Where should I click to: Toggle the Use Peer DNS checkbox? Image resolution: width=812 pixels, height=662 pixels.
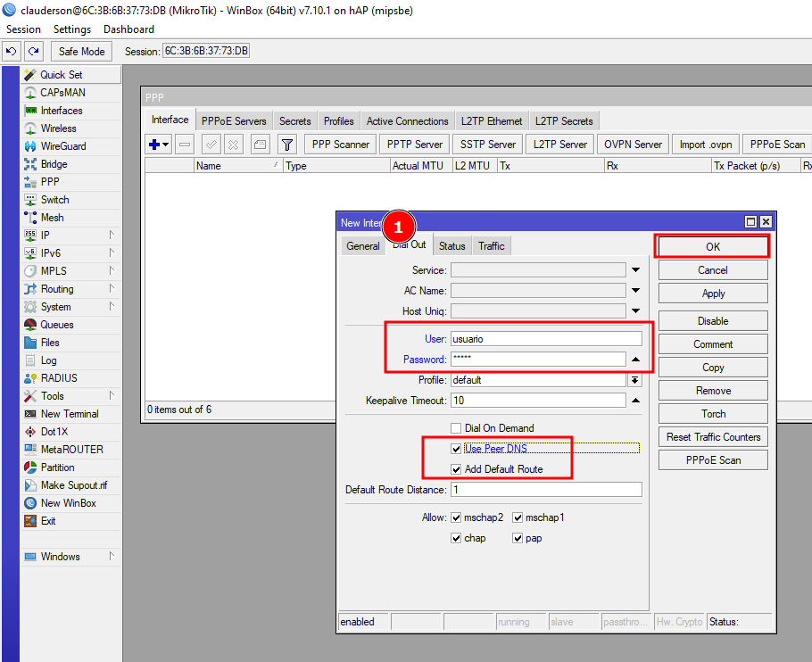[457, 449]
